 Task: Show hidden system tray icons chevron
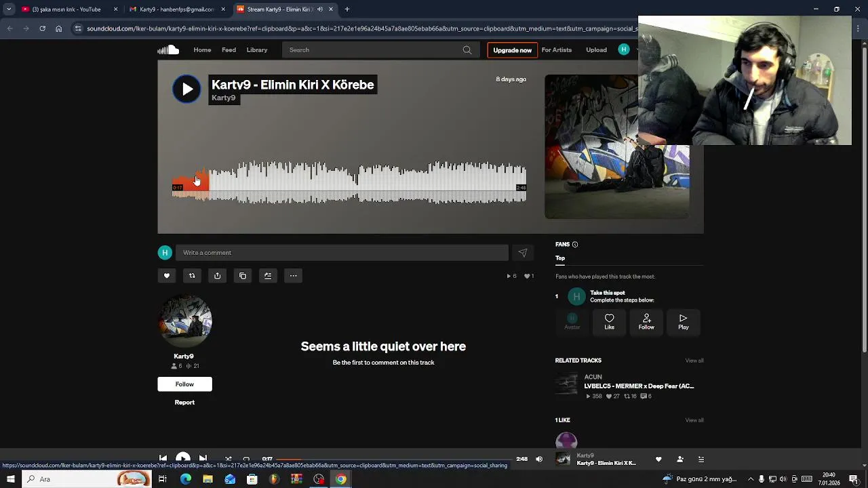coord(751,479)
